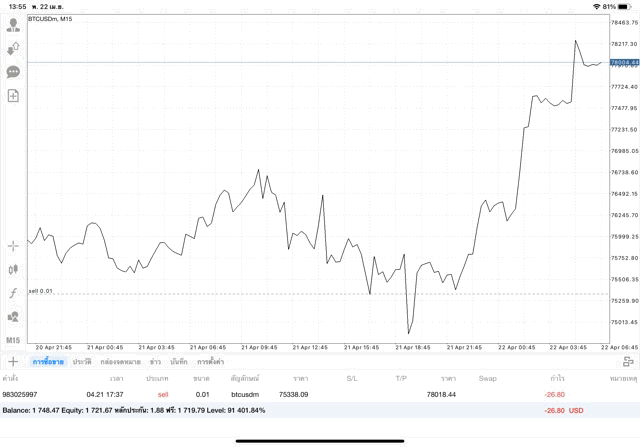This screenshot has width=640, height=447.
Task: Toggle panel layout icon at right
Action: 627,361
